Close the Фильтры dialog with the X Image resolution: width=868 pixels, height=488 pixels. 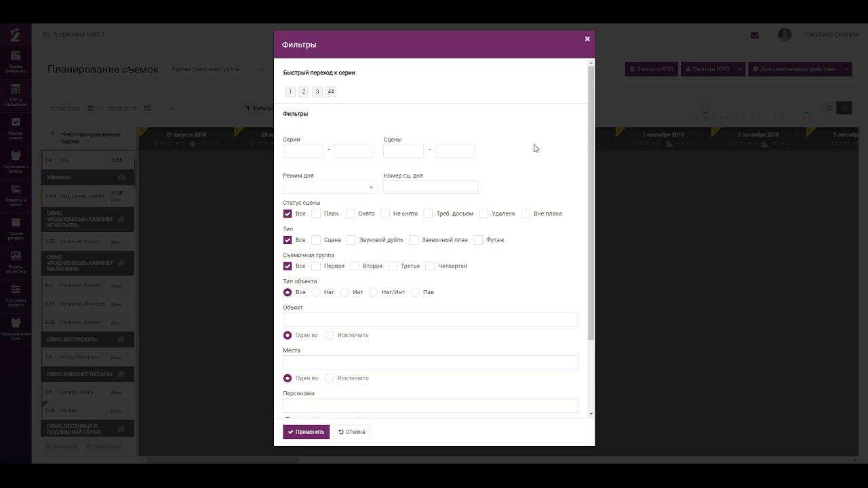(587, 39)
